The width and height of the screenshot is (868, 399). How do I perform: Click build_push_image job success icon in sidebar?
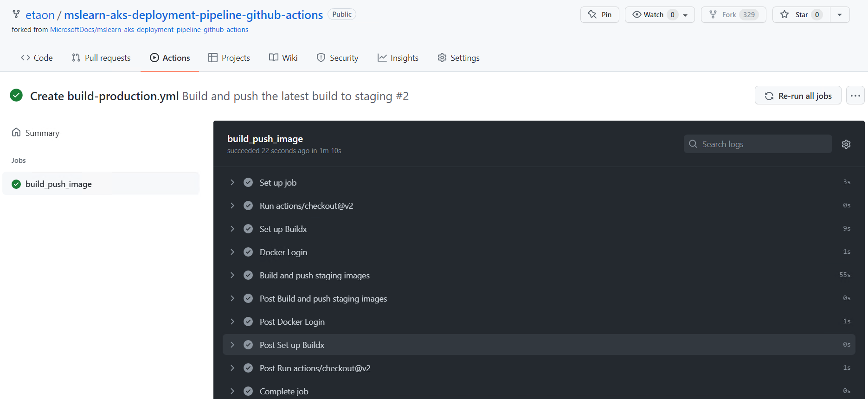coord(16,184)
